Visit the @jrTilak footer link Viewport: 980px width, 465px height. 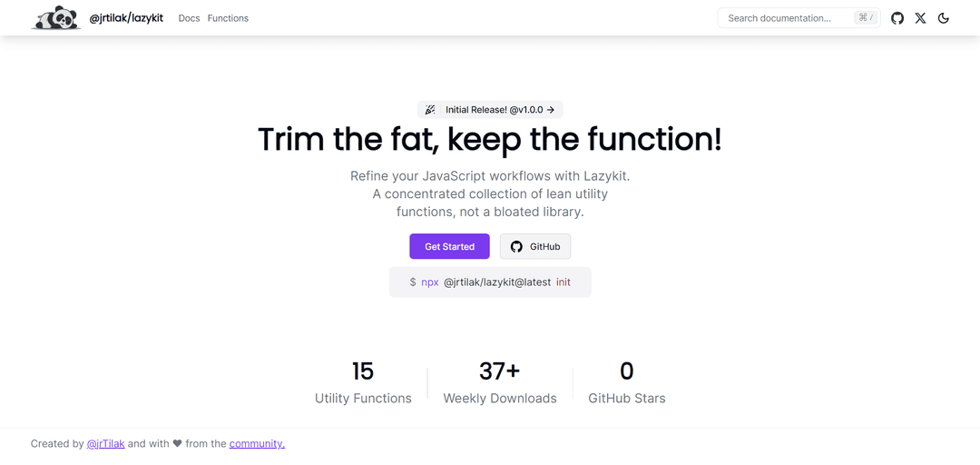pos(105,444)
